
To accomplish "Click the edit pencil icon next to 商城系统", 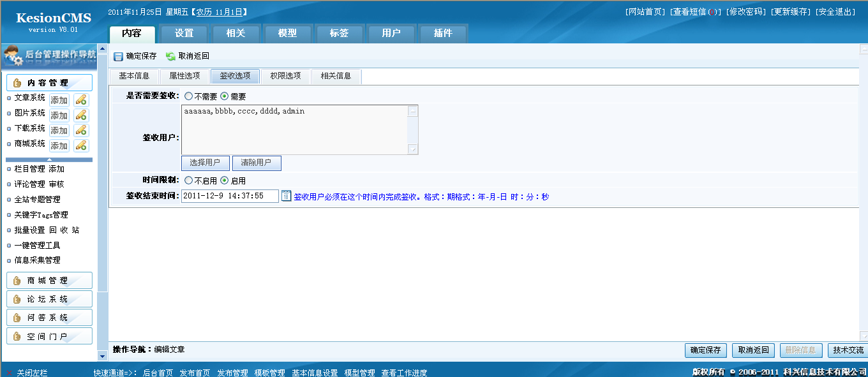I will [x=81, y=145].
